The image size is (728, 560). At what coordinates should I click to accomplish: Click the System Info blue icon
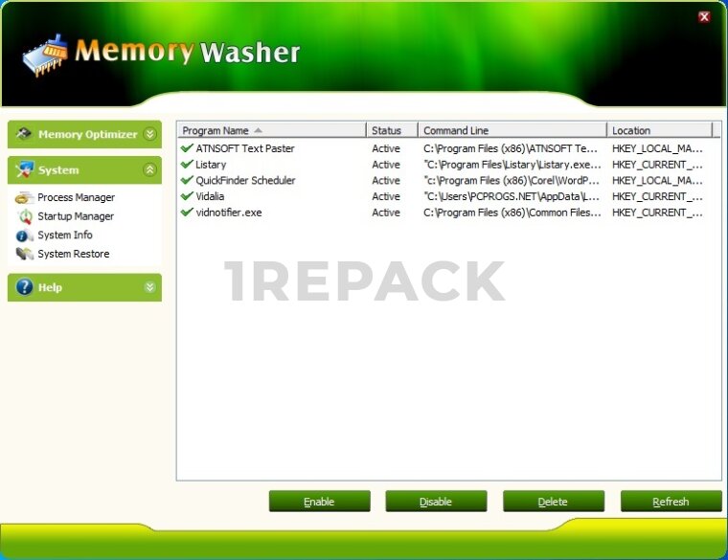24,235
